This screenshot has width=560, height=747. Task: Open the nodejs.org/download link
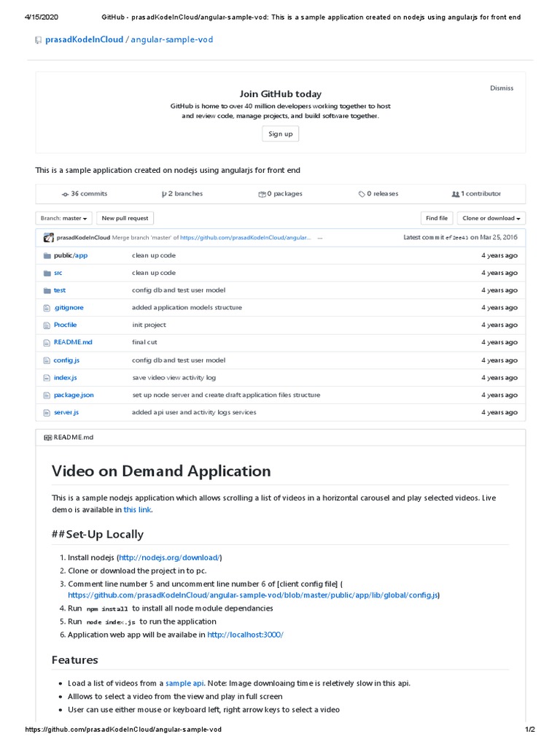coord(169,558)
